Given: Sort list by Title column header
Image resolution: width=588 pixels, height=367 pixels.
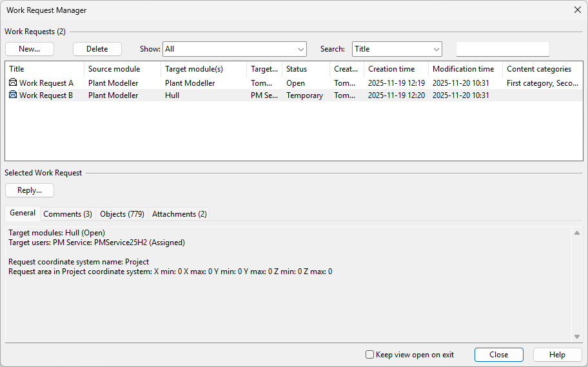Looking at the screenshot, I should (x=44, y=69).
